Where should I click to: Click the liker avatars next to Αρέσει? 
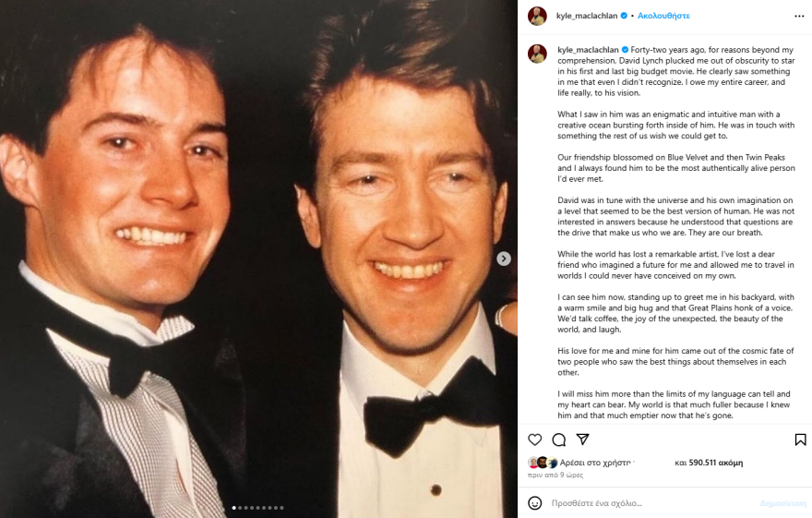point(543,463)
